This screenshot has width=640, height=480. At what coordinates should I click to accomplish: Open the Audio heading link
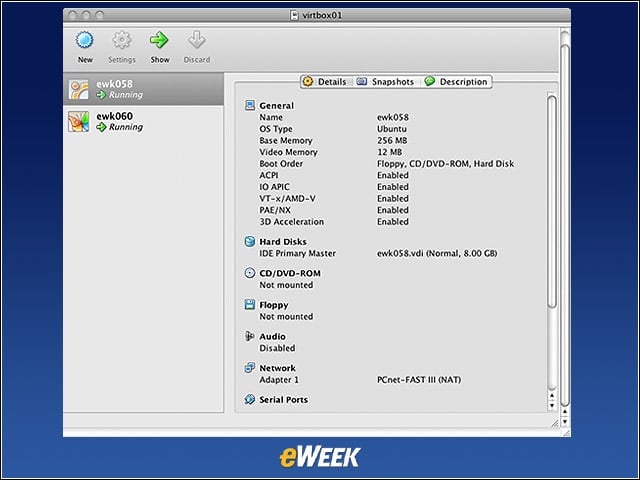272,336
